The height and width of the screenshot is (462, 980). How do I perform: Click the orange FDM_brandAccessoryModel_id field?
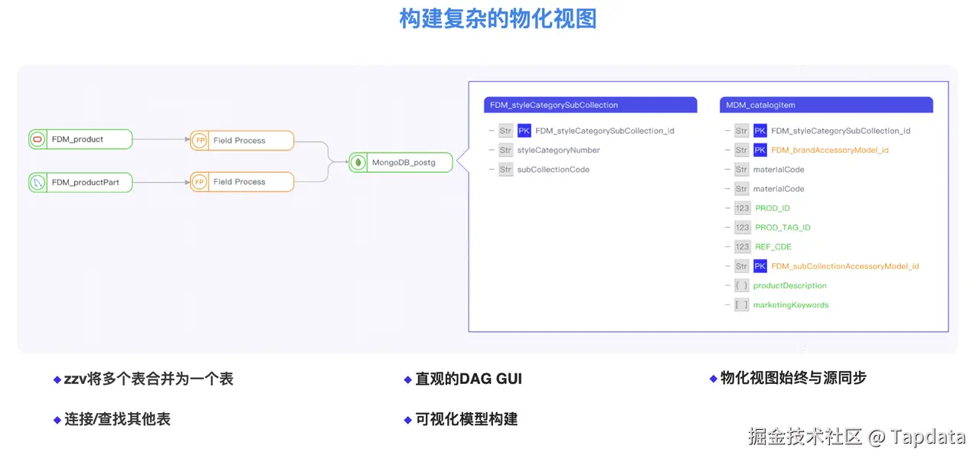[830, 150]
